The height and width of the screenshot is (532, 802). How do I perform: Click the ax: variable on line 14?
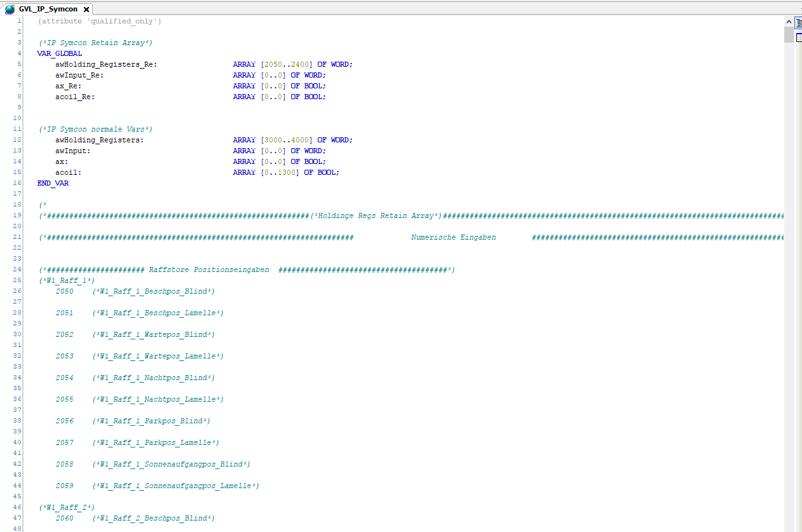pos(62,162)
